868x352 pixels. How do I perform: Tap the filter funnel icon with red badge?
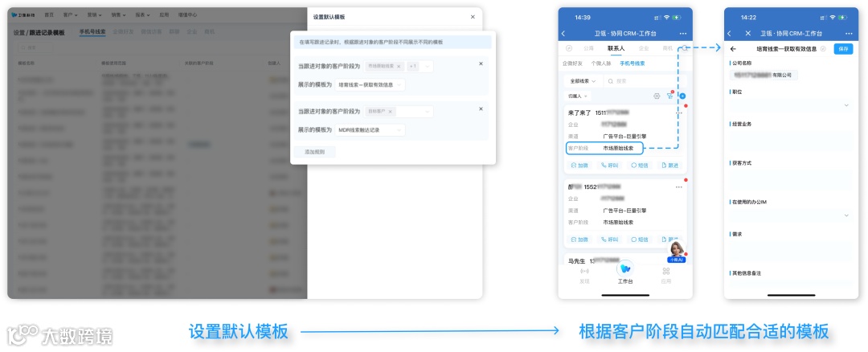669,96
